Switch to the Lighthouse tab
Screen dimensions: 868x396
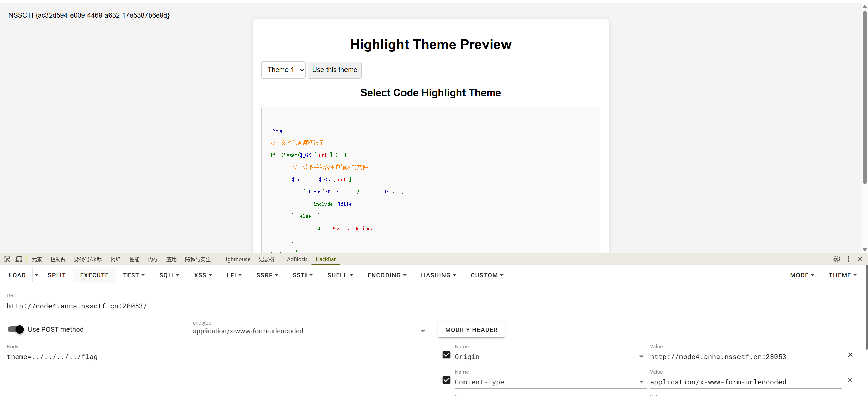(237, 259)
